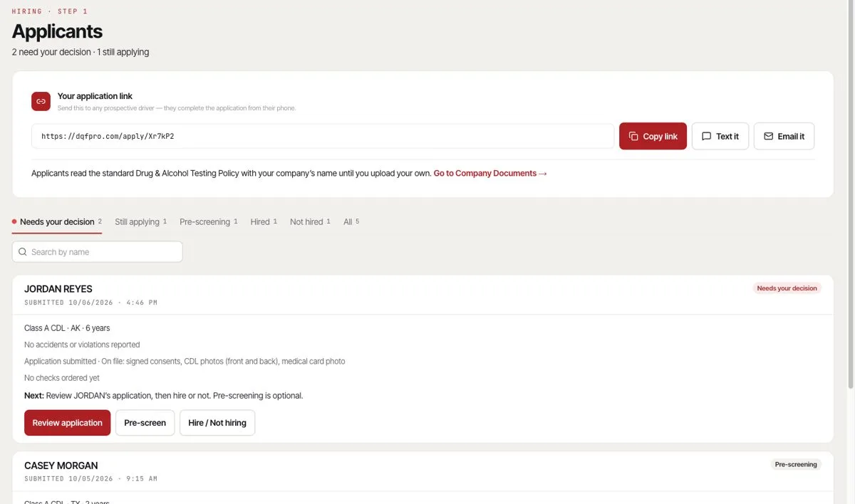Screen dimensions: 855x504
Task: Open the Hired tab
Action: pyautogui.click(x=264, y=222)
